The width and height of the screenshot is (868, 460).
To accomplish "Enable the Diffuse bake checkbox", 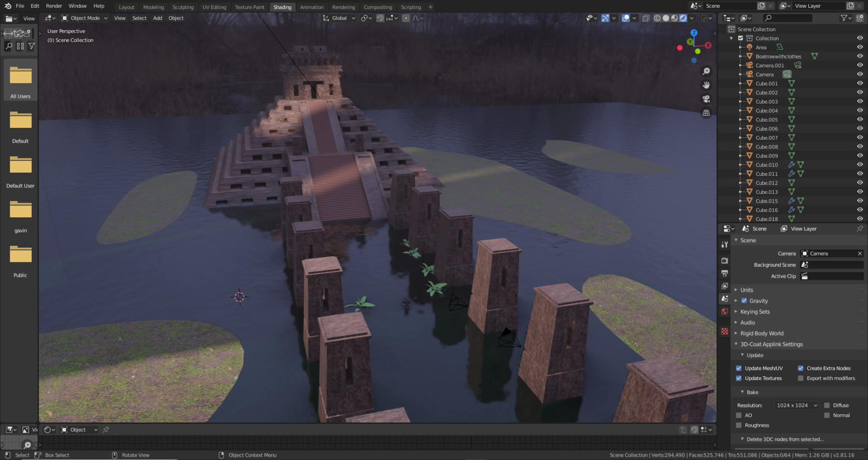I will 827,405.
